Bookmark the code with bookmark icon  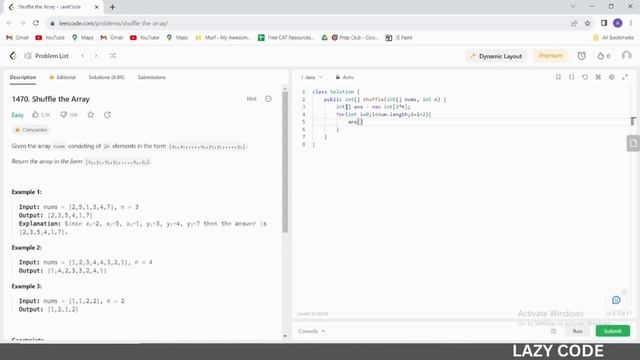coord(558,77)
